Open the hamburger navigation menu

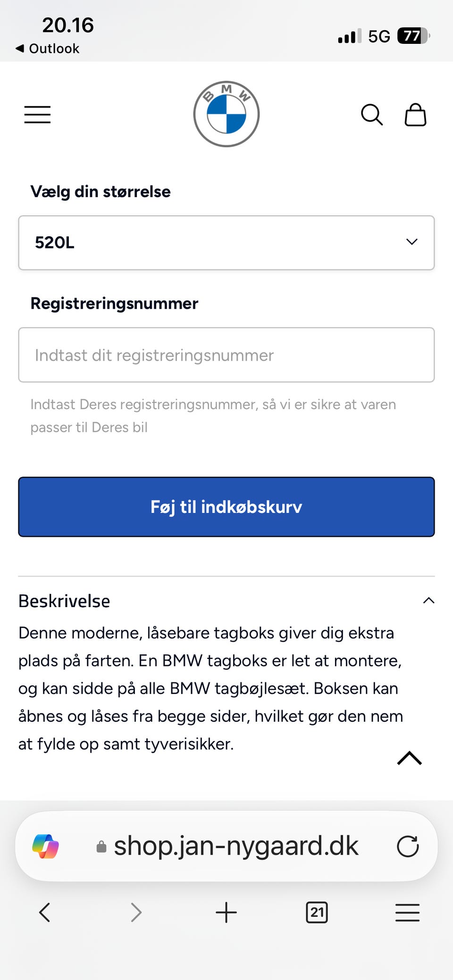[x=37, y=115]
